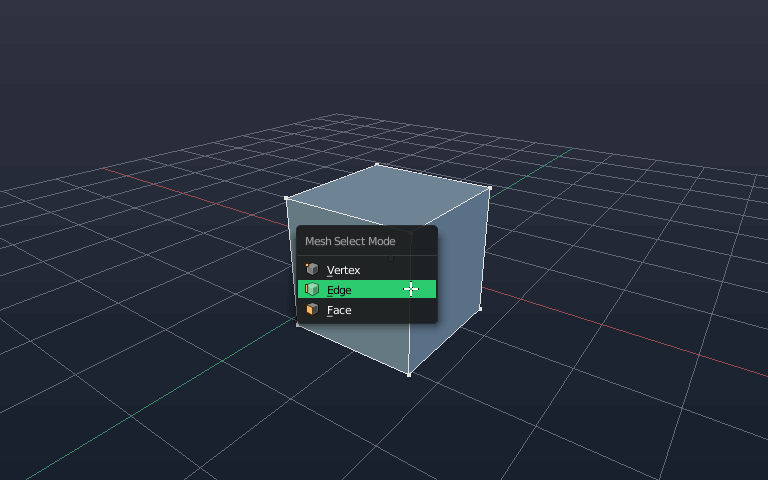
Task: Select the cube's top back vertex
Action: (x=377, y=165)
